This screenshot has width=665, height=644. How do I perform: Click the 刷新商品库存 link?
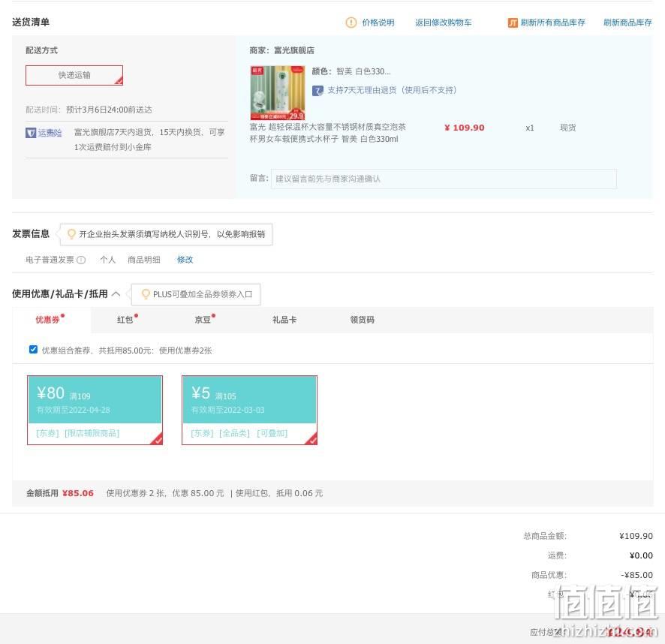627,23
